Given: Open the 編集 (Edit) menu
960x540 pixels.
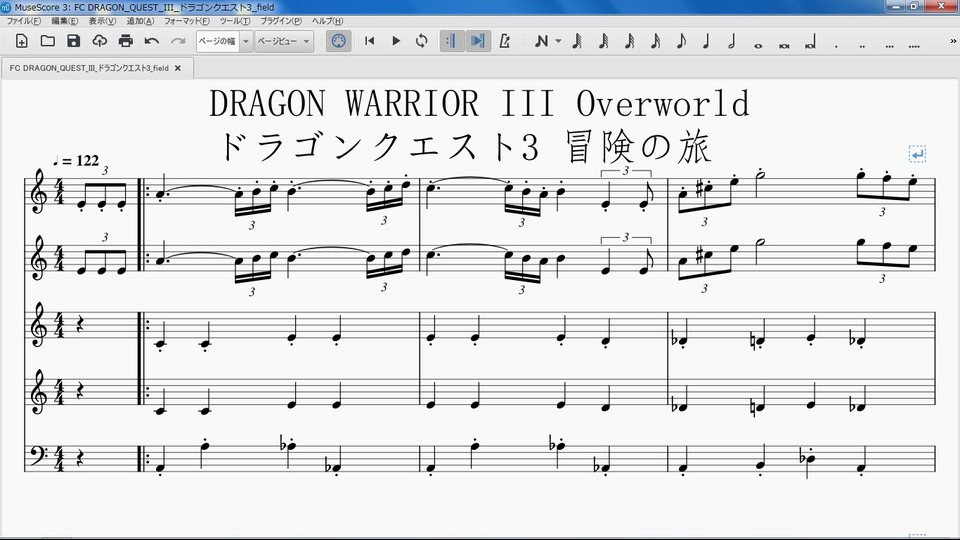Looking at the screenshot, I should click(65, 21).
